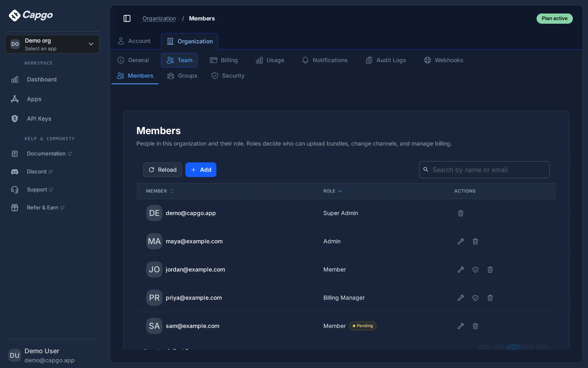Toggle the sidebar panel icon
Image resolution: width=588 pixels, height=368 pixels.
[x=127, y=18]
